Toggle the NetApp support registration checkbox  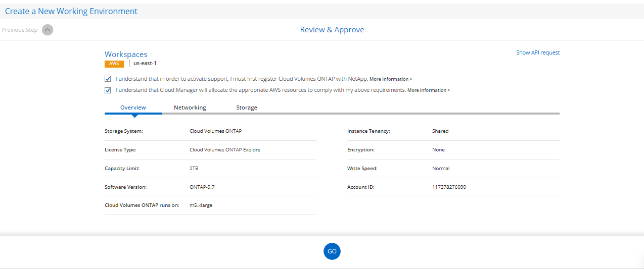pyautogui.click(x=108, y=79)
